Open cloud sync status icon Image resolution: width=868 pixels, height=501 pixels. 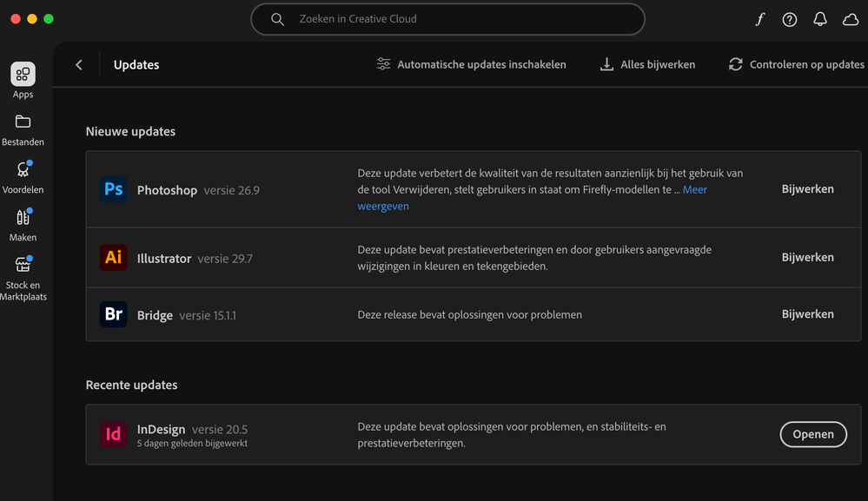(x=851, y=19)
